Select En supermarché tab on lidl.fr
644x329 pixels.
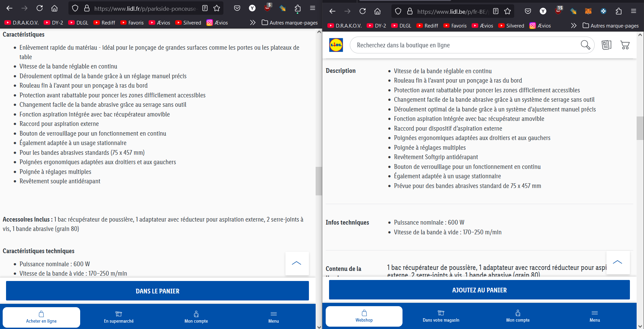click(x=119, y=317)
